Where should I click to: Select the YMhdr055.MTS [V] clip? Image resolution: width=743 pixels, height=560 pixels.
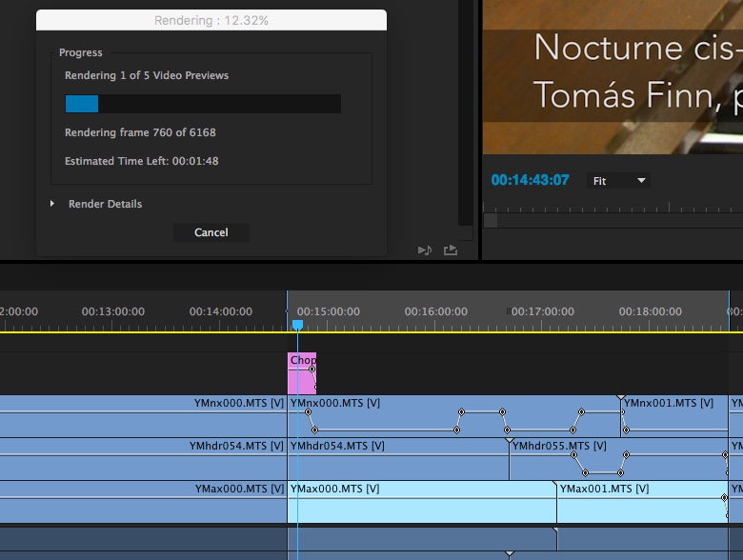click(618, 459)
